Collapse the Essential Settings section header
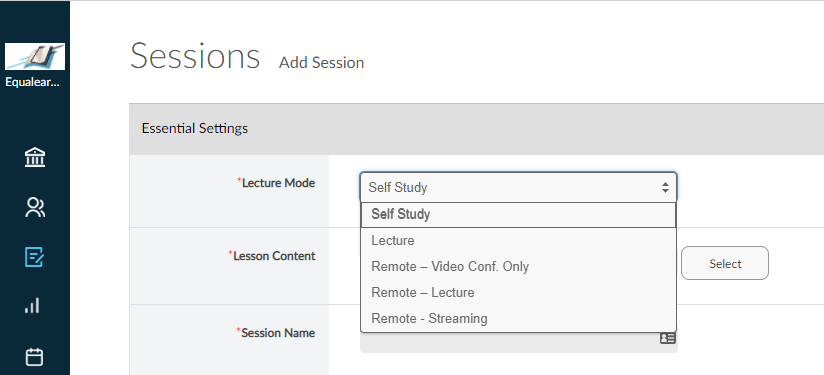The image size is (824, 375). click(x=477, y=129)
